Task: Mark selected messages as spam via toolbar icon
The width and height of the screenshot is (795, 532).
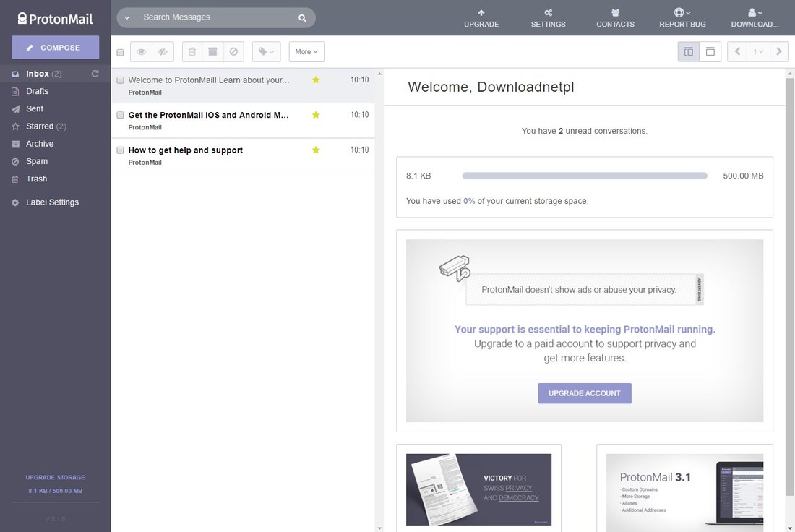Action: tap(233, 52)
